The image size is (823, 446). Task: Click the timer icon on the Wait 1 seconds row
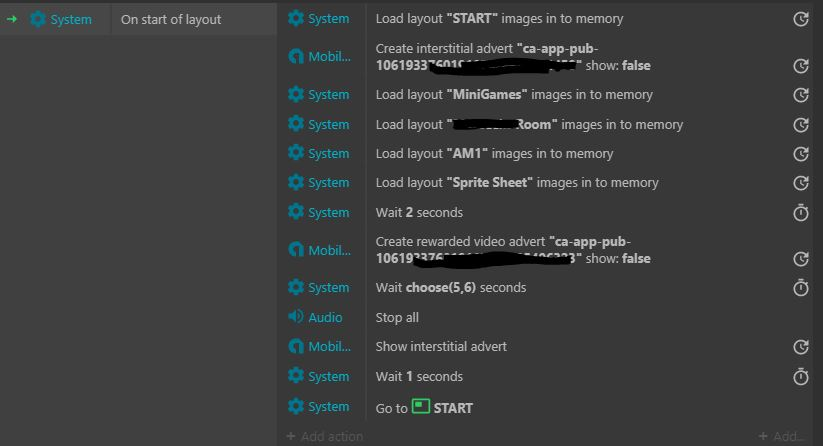(x=800, y=376)
